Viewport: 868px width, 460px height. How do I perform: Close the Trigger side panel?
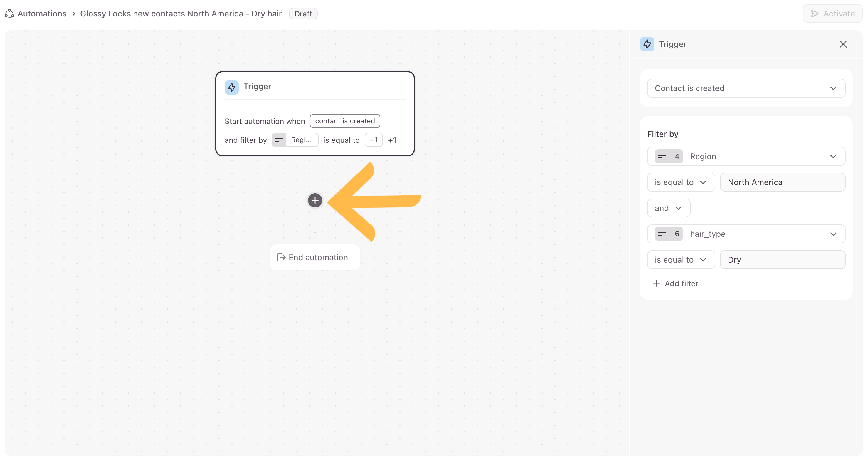[x=843, y=44]
